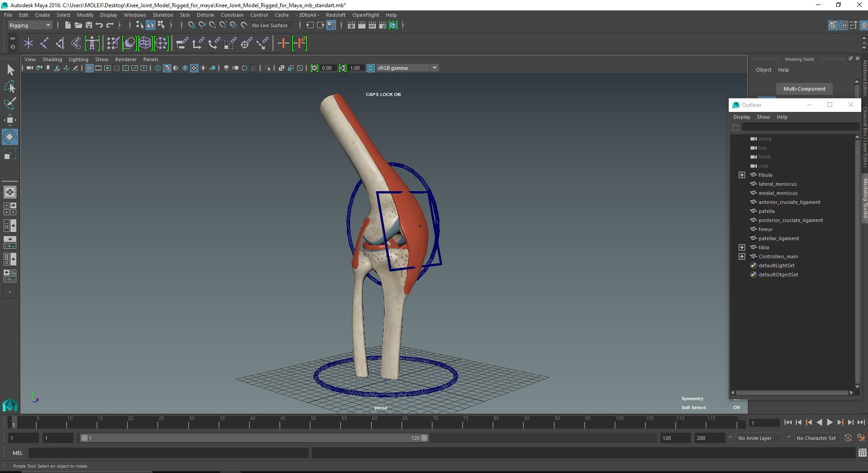Select the arrow Select tool

click(x=10, y=70)
